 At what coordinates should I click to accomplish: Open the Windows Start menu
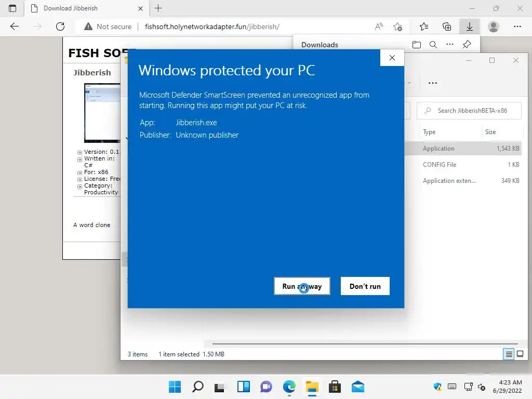(x=175, y=387)
